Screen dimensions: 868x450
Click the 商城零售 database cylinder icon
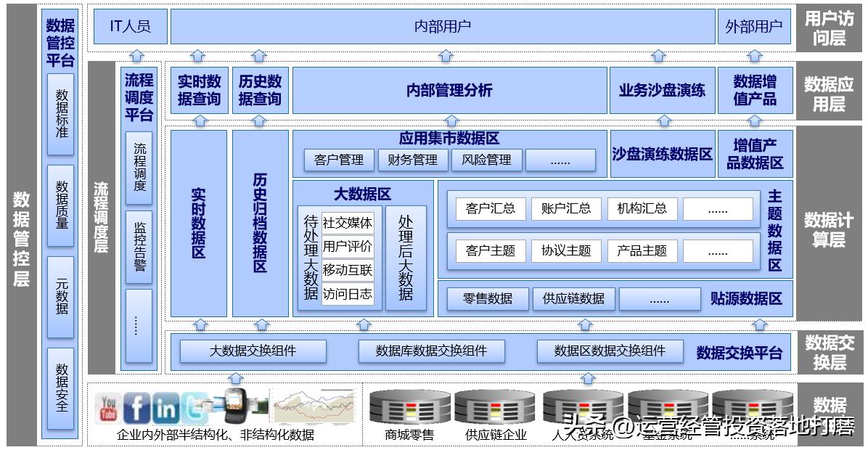pos(410,408)
